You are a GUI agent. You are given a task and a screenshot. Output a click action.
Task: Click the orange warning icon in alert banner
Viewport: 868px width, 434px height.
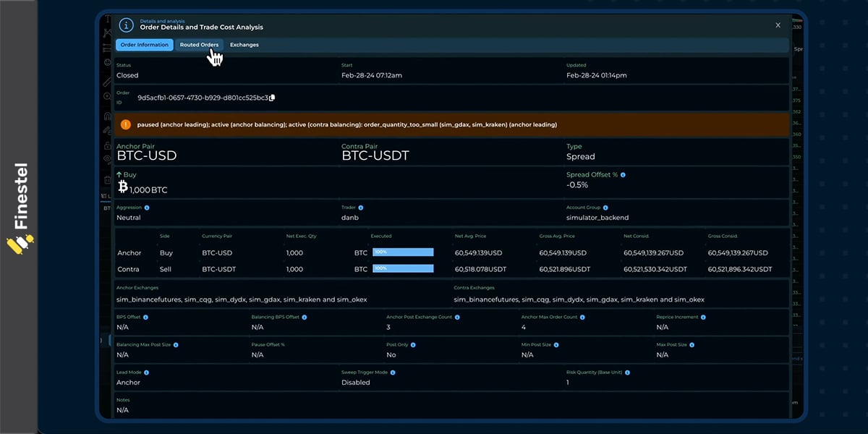click(x=126, y=124)
